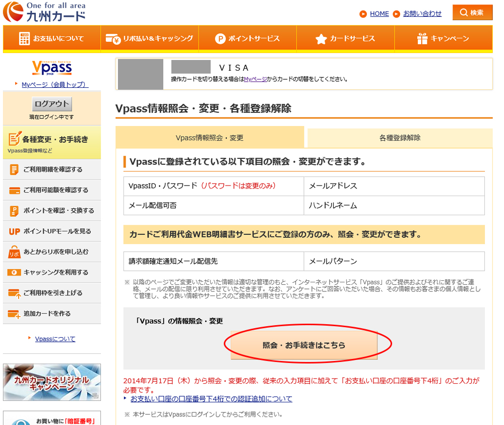Screen dimensions: 504x425
Task: Open the 九州カードオリジナルキャンペーン banner
Action: point(52,382)
